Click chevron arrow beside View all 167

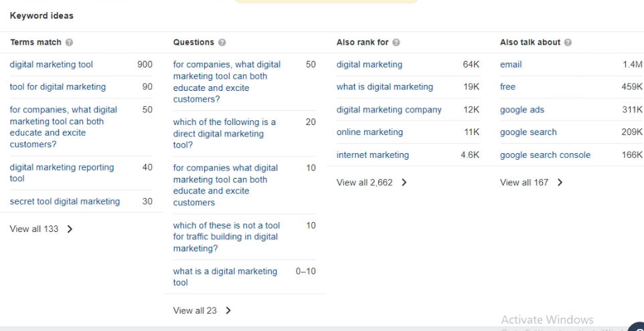[x=560, y=183]
